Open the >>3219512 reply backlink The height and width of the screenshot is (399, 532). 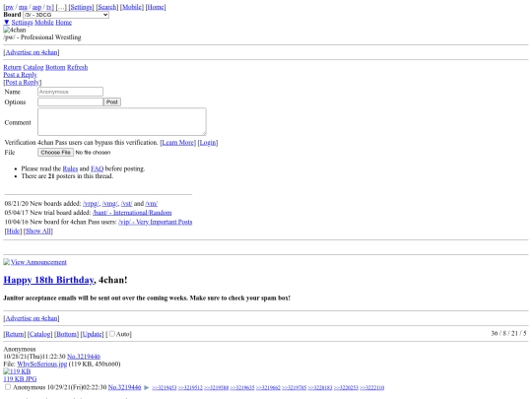190,387
